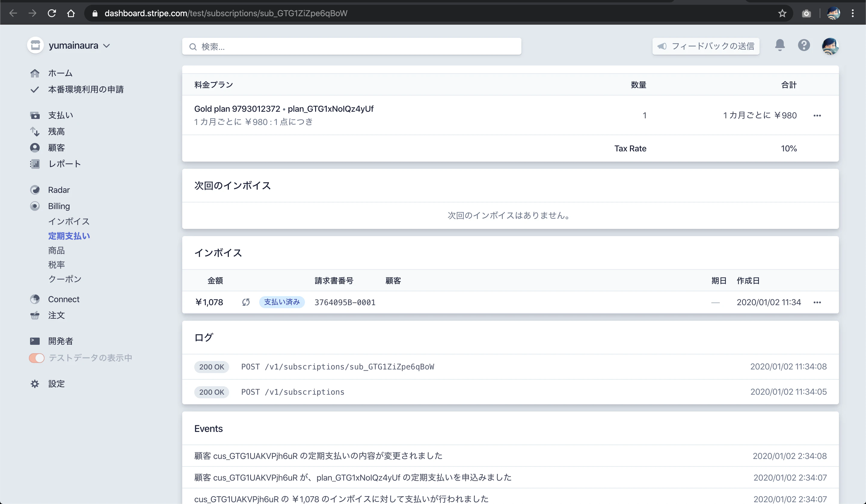Click the Connect icon in the sidebar
866x504 pixels.
click(35, 299)
